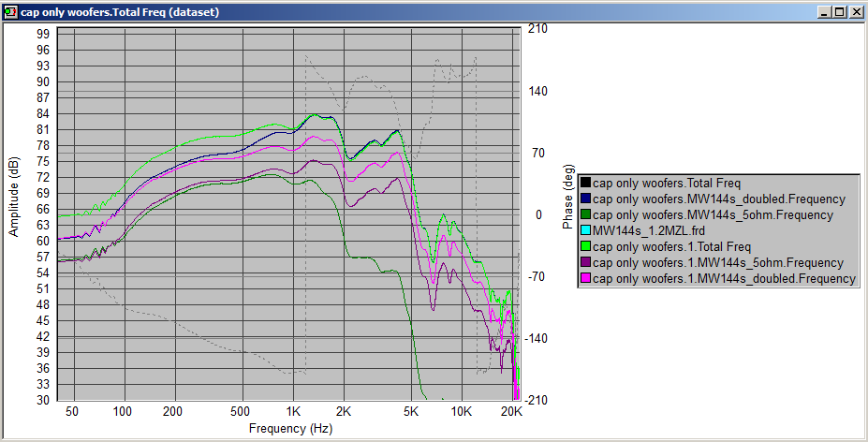Click the '-210' phase axis tick label
Viewport: 868px width, 442px height.
[x=537, y=400]
